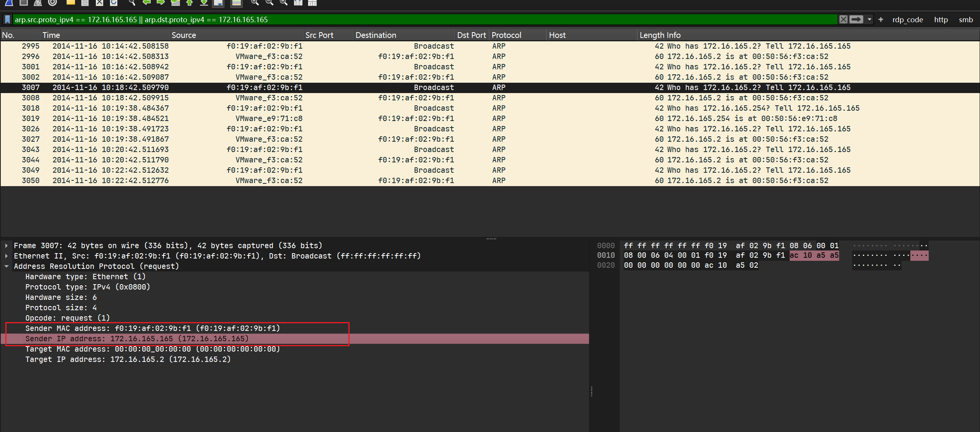This screenshot has width=980, height=432.
Task: Open the recent filters dropdown arrow
Action: pyautogui.click(x=869, y=20)
